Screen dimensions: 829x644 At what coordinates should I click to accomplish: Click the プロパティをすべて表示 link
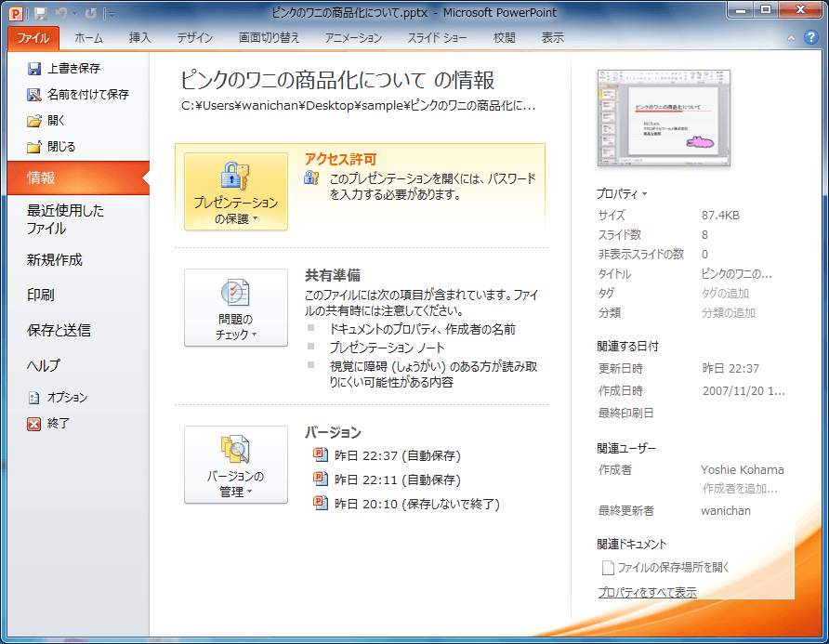coord(647,592)
